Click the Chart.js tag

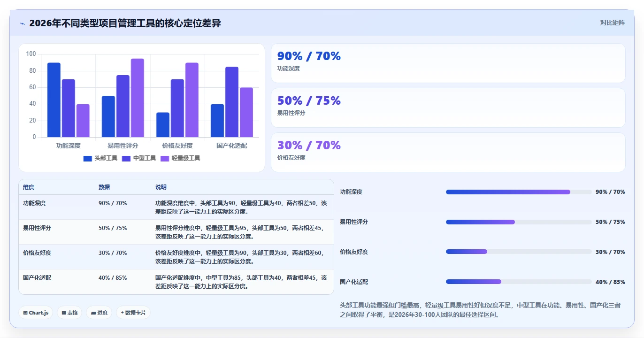click(x=36, y=313)
